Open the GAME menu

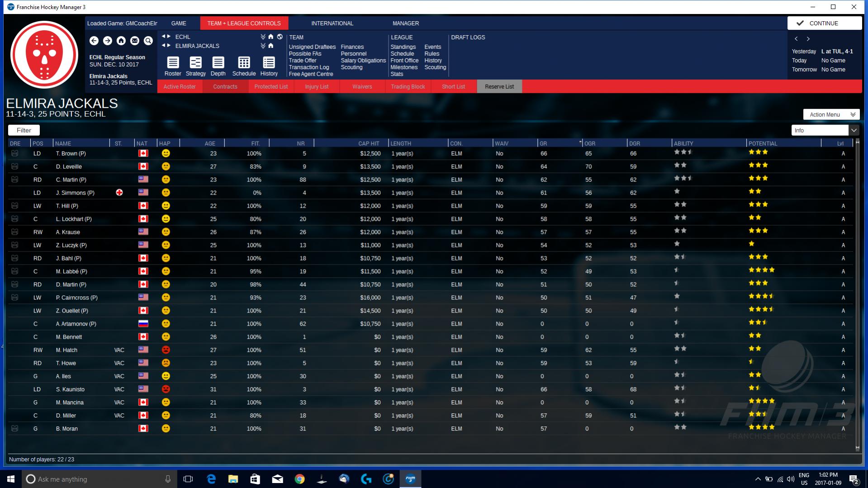(179, 23)
